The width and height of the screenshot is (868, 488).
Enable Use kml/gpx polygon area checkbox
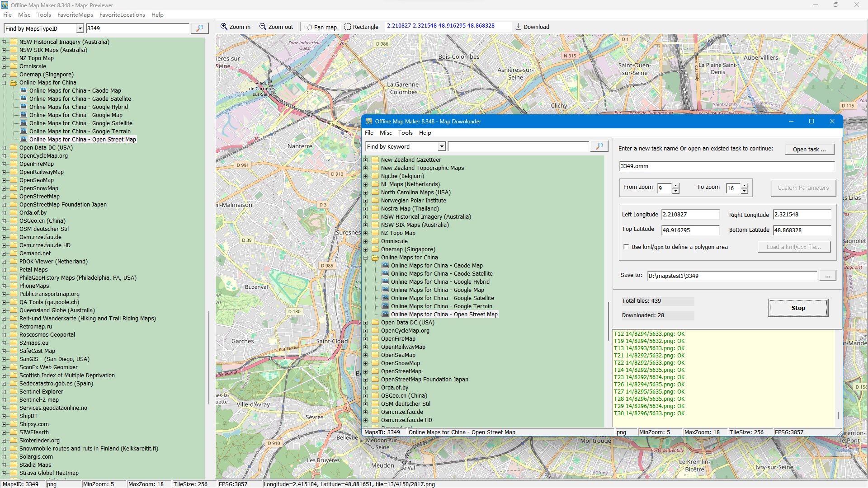click(x=626, y=247)
